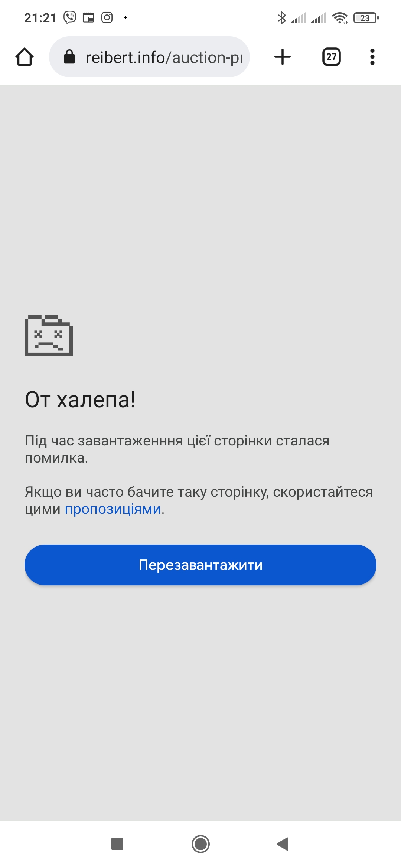Select the reibert.info address bar
The height and width of the screenshot is (868, 401).
149,57
